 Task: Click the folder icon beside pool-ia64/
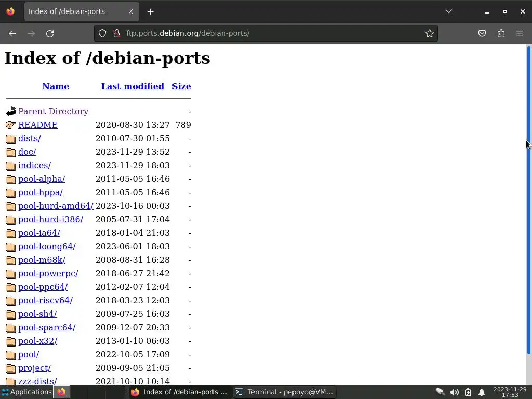tap(11, 233)
